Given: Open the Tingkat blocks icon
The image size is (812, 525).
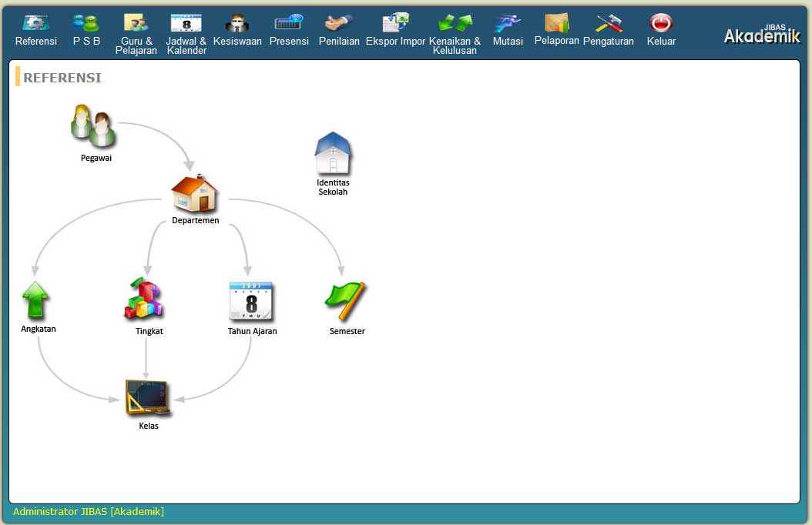Looking at the screenshot, I should tap(145, 298).
